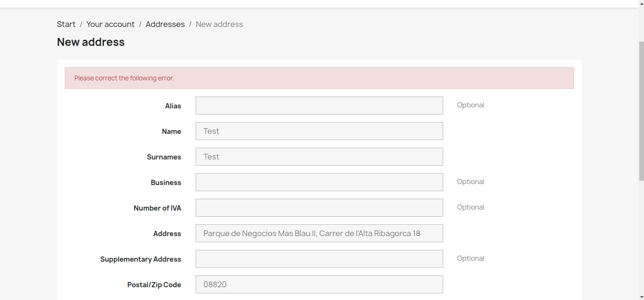Go to Your account breadcrumb link

click(x=111, y=24)
